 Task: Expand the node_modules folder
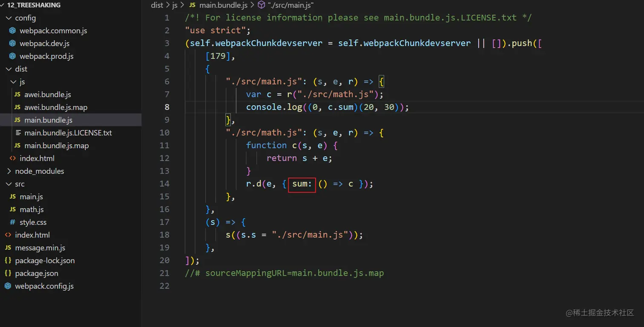coord(9,171)
